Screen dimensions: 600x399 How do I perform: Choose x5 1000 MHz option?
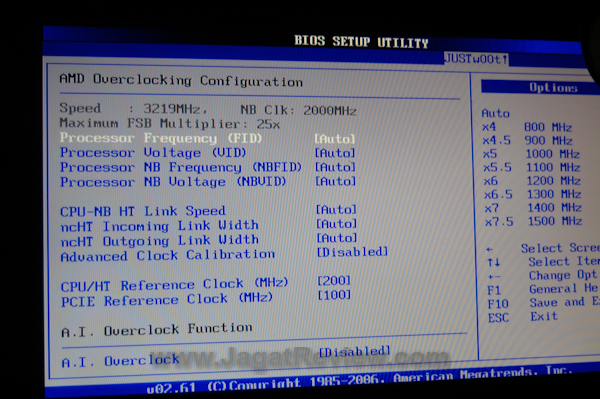531,154
